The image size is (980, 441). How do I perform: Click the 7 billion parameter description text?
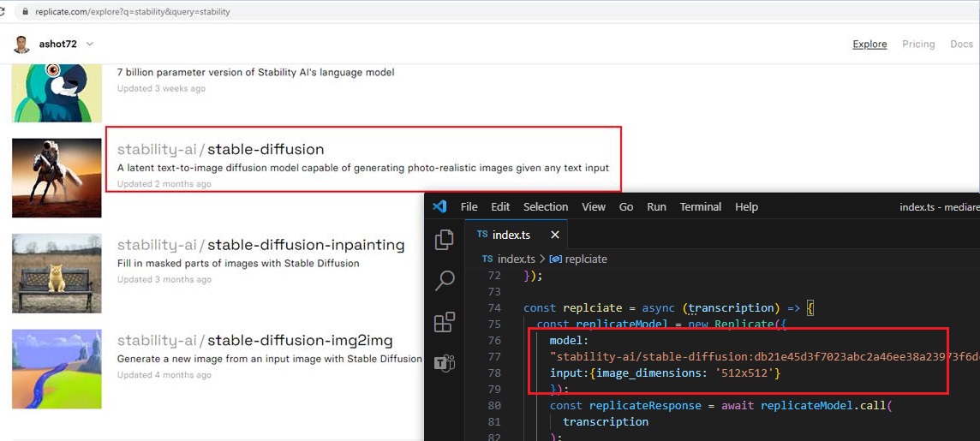pos(255,73)
